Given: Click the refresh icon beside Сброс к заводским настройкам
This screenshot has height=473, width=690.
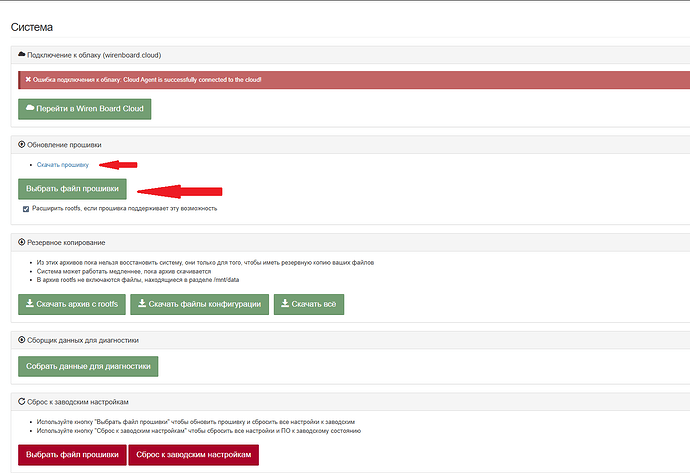Looking at the screenshot, I should (x=22, y=401).
